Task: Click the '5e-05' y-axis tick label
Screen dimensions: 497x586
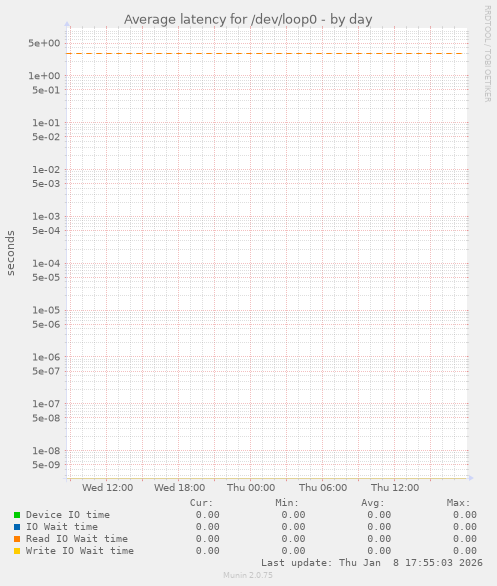Action: tap(46, 278)
